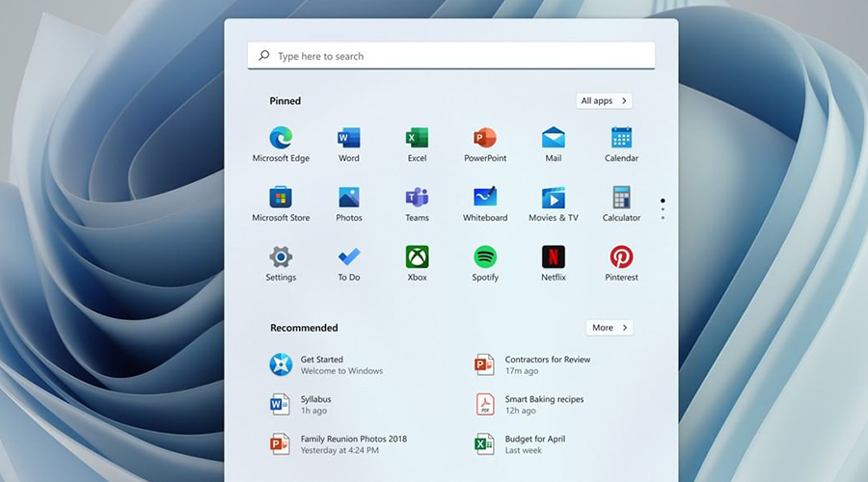Open Whiteboard from pinned apps
Image resolution: width=868 pixels, height=482 pixels.
(x=485, y=198)
